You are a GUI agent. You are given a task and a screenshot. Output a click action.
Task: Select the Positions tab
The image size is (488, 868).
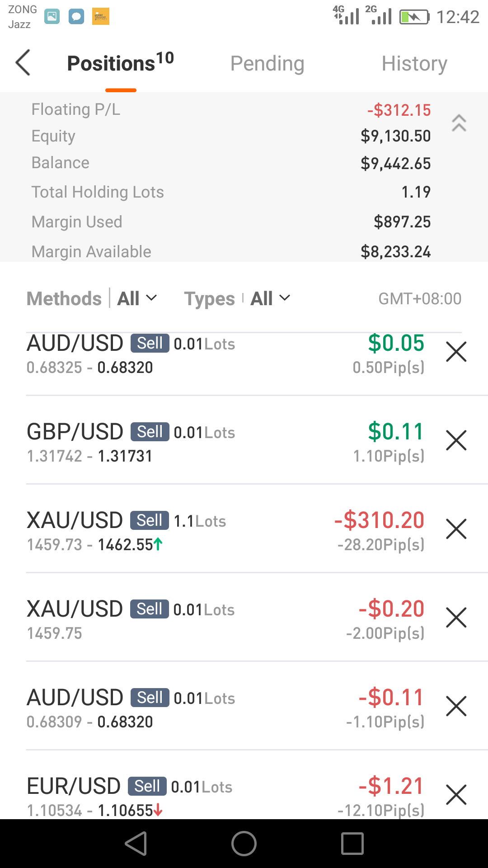pyautogui.click(x=121, y=62)
